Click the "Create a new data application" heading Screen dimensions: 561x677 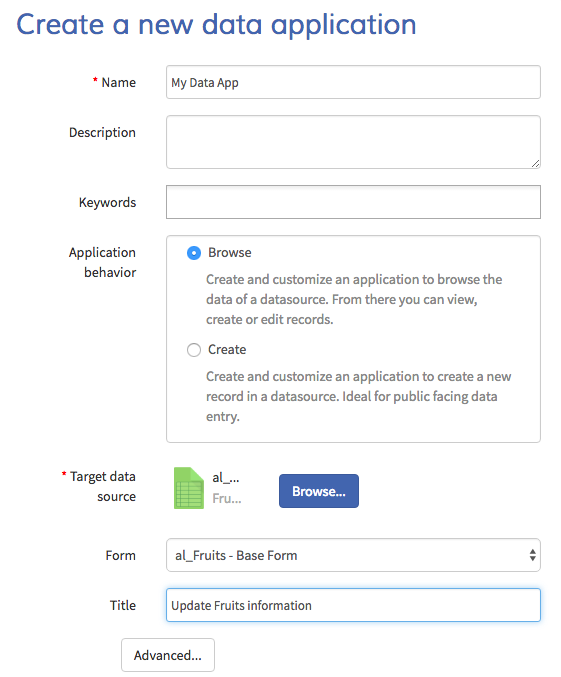click(x=216, y=25)
